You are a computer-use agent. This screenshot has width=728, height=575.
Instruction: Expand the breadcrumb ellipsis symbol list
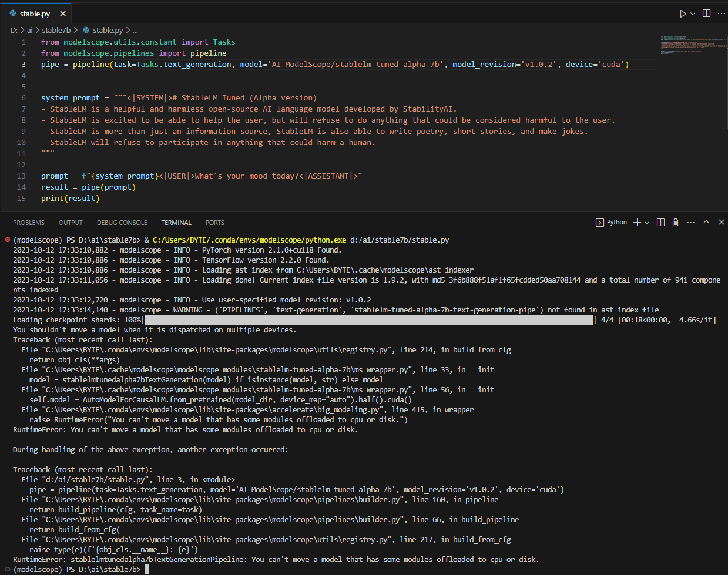[135, 30]
